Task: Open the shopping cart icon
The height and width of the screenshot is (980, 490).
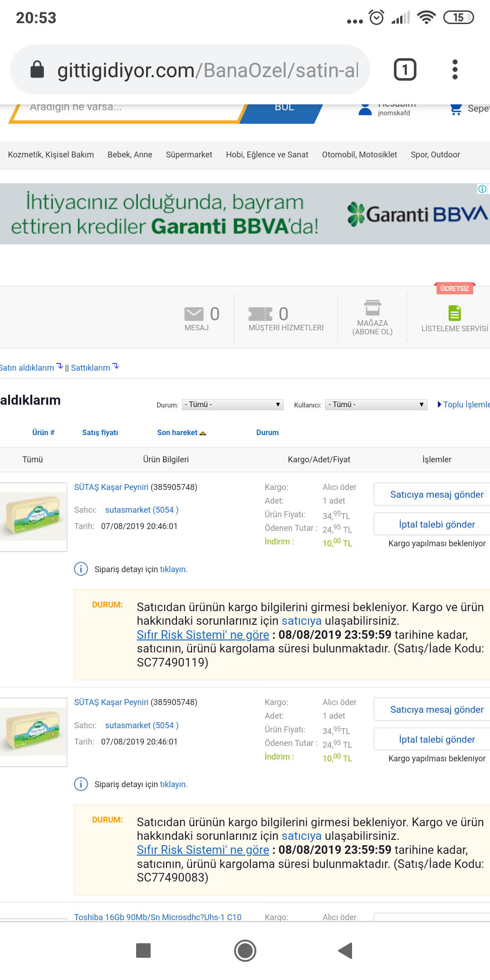Action: pyautogui.click(x=456, y=109)
